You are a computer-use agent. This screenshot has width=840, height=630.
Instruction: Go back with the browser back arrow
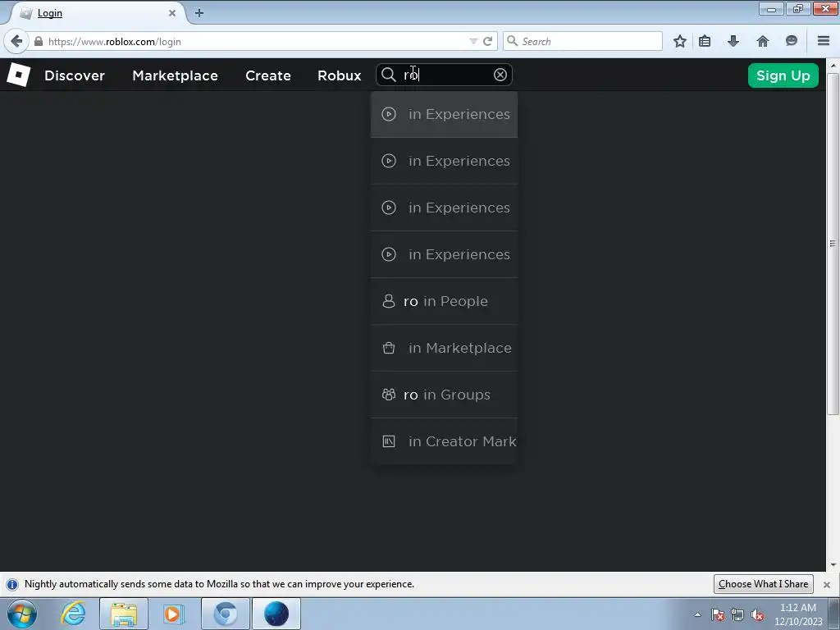tap(16, 41)
